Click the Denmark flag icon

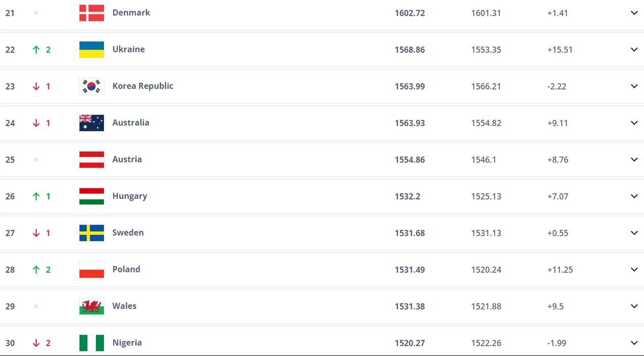92,13
